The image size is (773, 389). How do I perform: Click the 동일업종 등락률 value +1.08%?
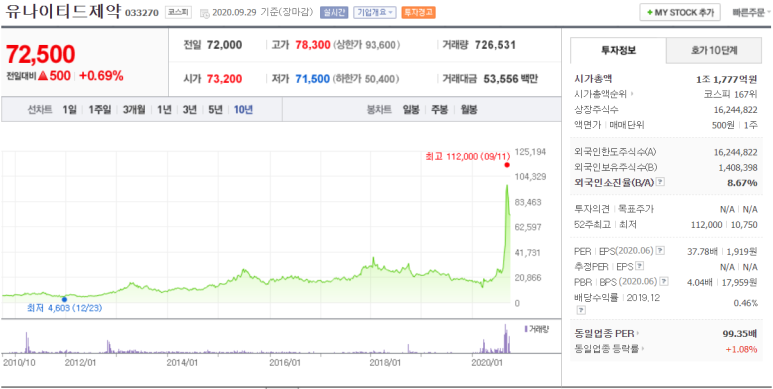[x=741, y=349]
